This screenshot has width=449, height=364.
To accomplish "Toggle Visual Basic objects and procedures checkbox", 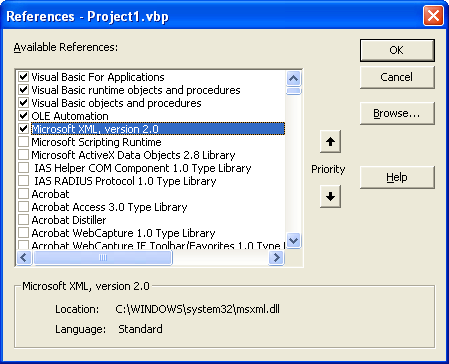I will (x=23, y=103).
